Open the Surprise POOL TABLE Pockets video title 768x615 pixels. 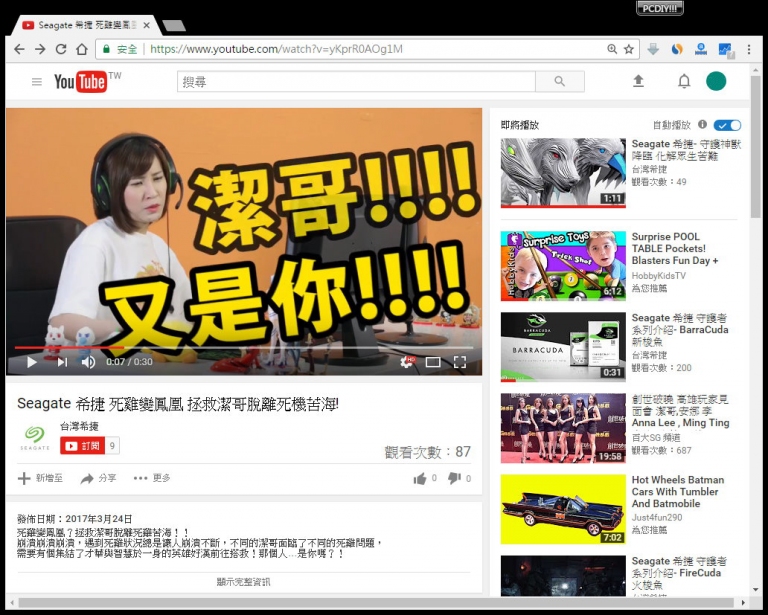click(674, 248)
